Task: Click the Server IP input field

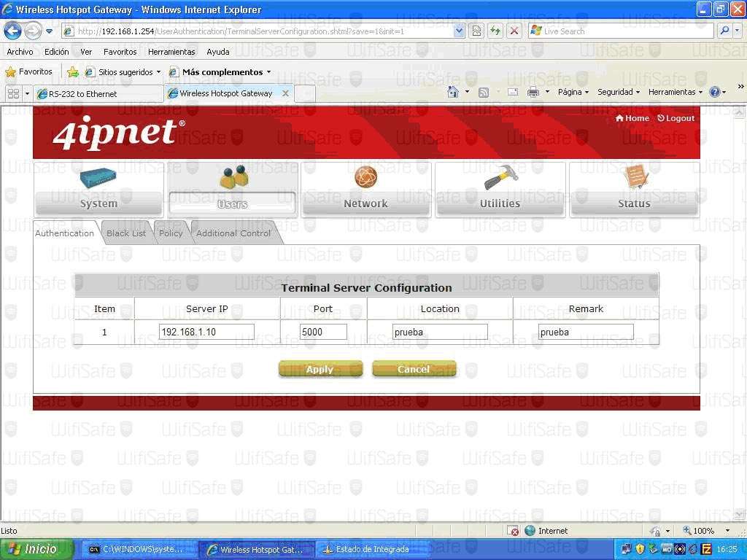Action: 206,332
